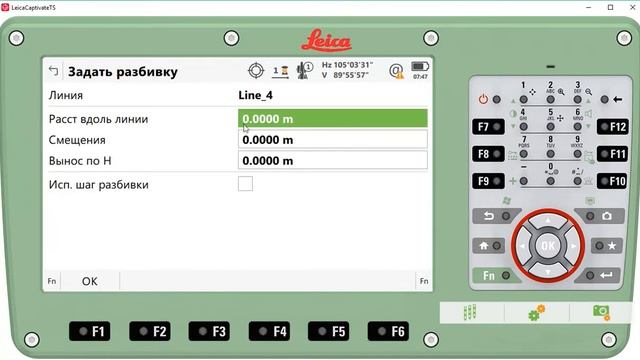Open the prism selection icon in status bar
This screenshot has height=360, width=640.
click(281, 71)
